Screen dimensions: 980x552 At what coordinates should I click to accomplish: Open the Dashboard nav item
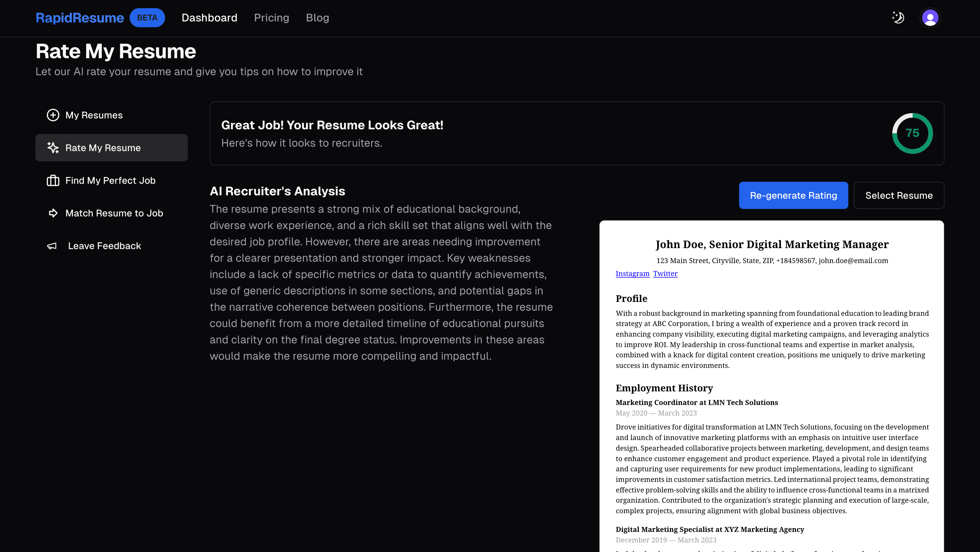click(x=209, y=17)
